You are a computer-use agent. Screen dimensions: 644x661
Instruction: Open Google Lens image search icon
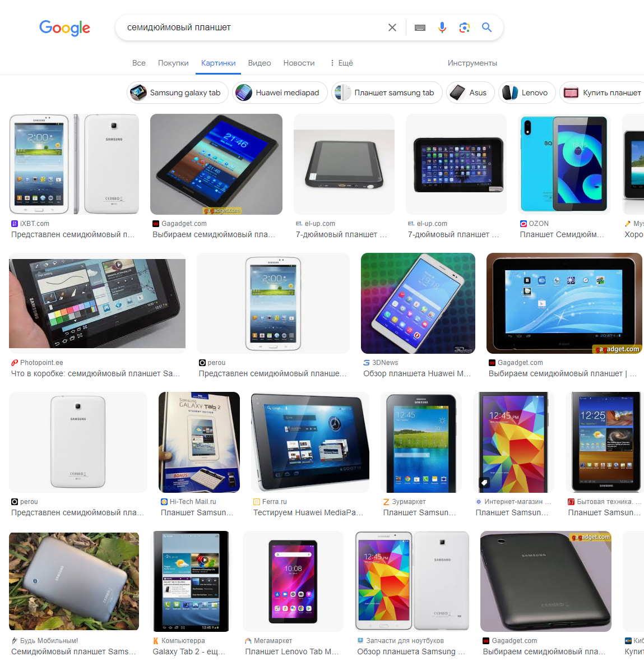[x=464, y=27]
